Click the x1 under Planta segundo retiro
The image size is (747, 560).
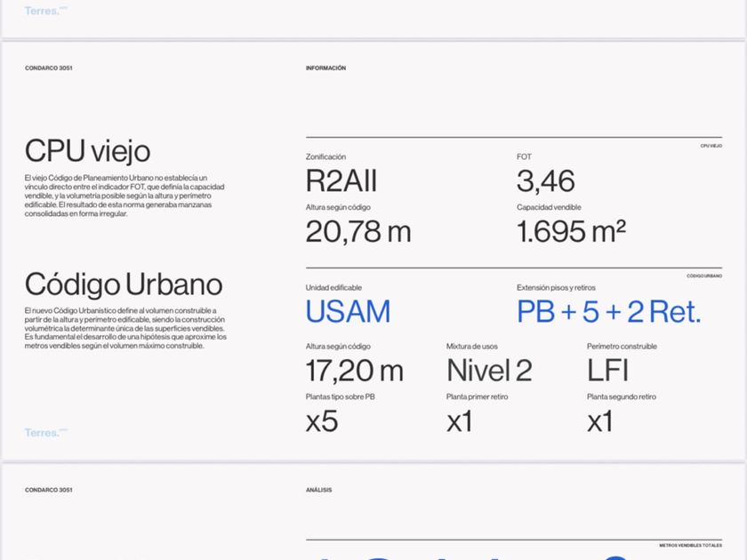point(600,421)
